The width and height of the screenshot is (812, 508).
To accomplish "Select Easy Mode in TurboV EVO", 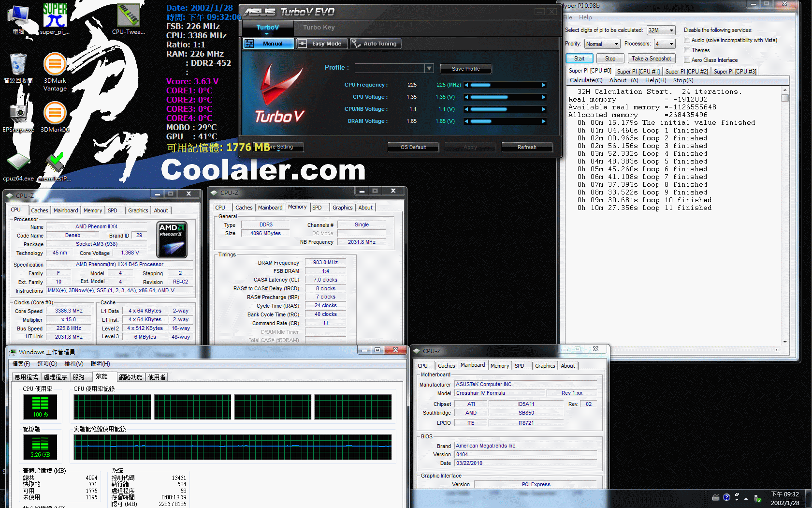I will [x=321, y=44].
